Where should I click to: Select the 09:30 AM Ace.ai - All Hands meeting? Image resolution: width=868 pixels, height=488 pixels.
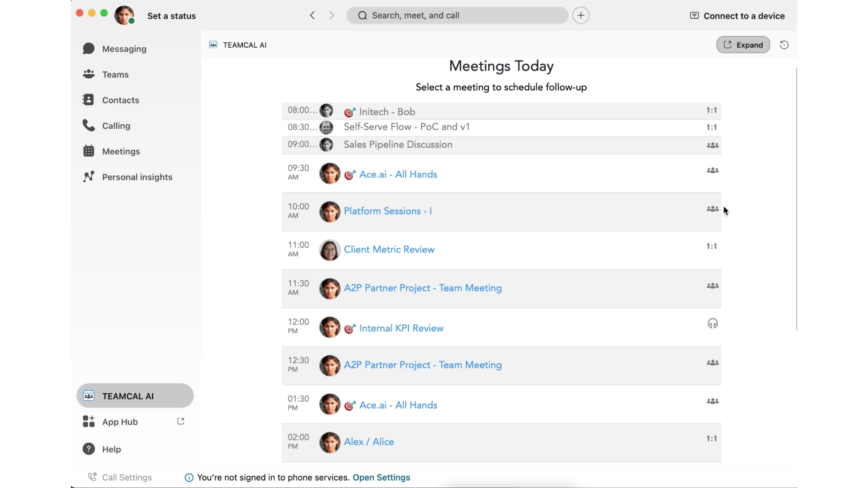(x=501, y=174)
